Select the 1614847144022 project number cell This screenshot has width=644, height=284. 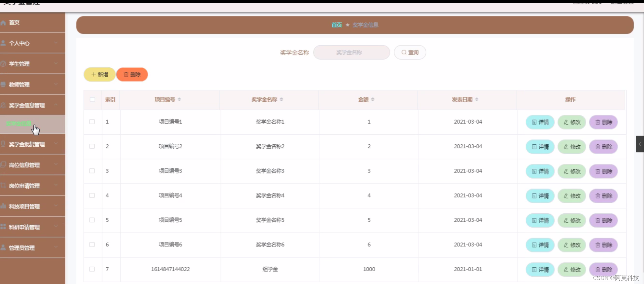tap(170, 269)
